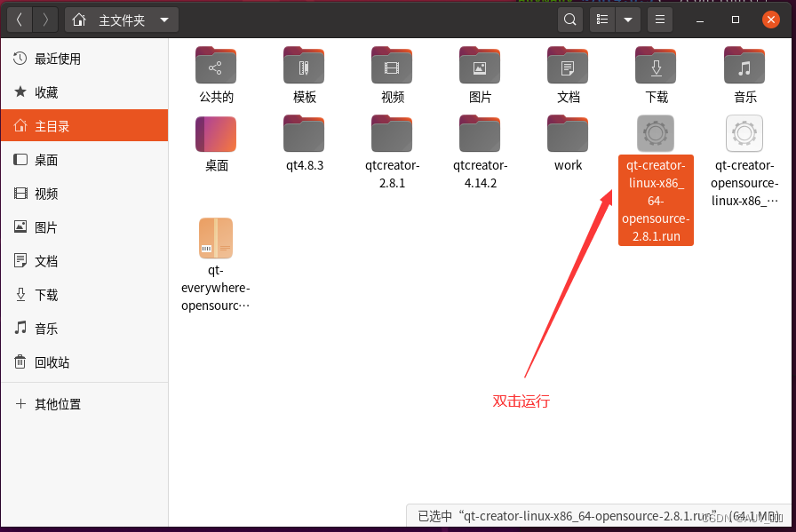Close the file manager window
The image size is (796, 532).
[x=770, y=20]
